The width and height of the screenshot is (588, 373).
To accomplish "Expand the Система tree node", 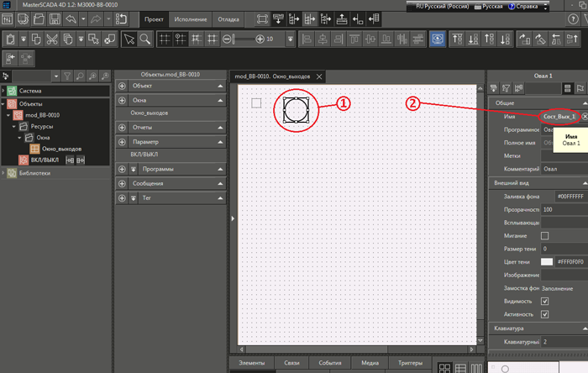I will click(x=3, y=91).
